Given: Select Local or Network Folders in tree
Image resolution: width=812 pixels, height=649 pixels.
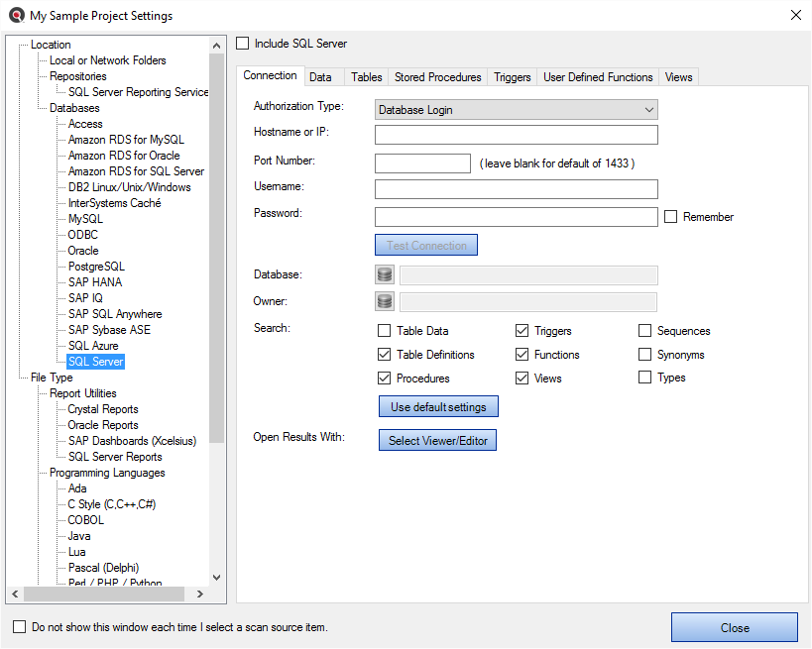Looking at the screenshot, I should [x=108, y=60].
